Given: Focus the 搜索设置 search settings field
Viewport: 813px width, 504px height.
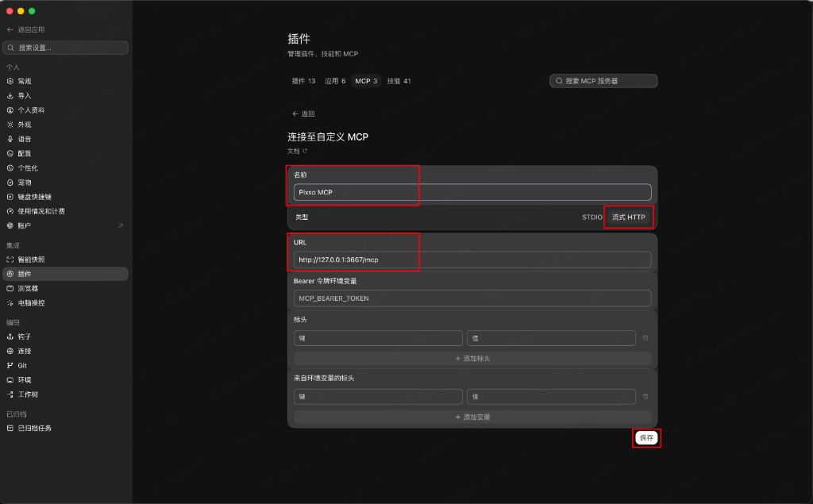Looking at the screenshot, I should pyautogui.click(x=65, y=48).
